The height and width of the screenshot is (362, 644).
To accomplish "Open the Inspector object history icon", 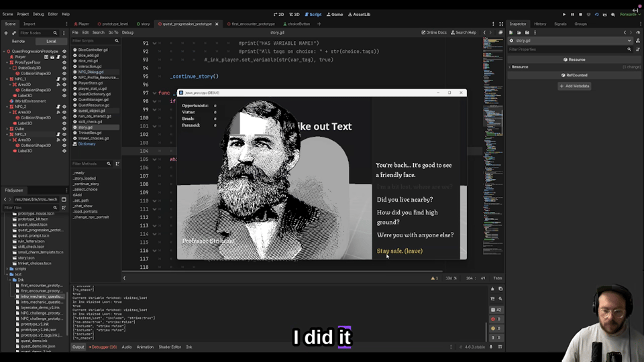I will coord(638,32).
